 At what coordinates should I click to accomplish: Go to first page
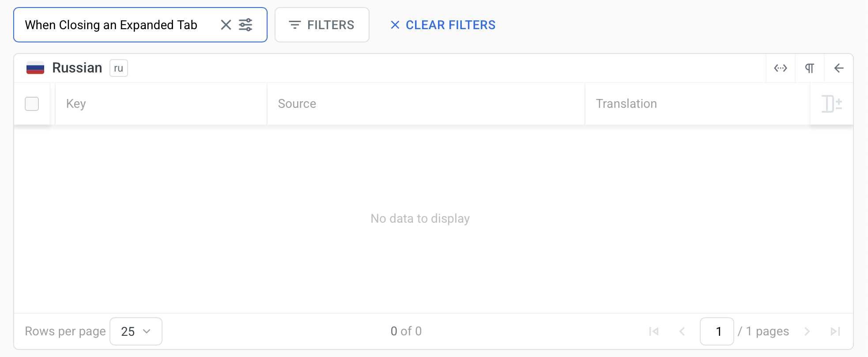pos(654,331)
